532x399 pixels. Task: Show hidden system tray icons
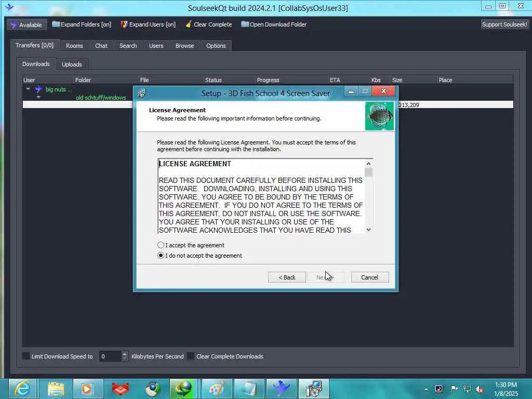click(x=426, y=389)
